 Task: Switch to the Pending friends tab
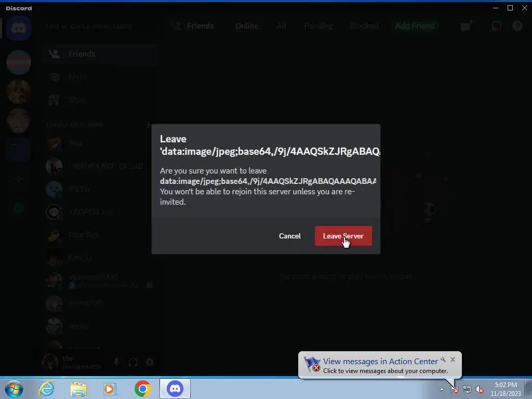[318, 26]
